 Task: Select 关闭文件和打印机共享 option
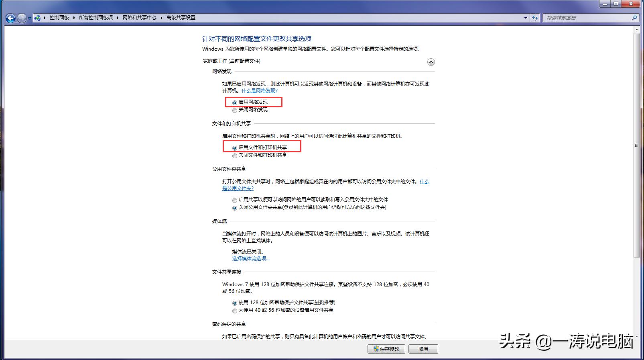click(235, 155)
